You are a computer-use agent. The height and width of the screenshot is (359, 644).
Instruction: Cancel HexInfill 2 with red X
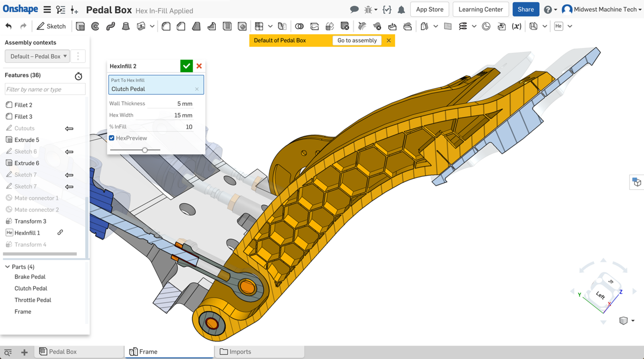(x=199, y=66)
